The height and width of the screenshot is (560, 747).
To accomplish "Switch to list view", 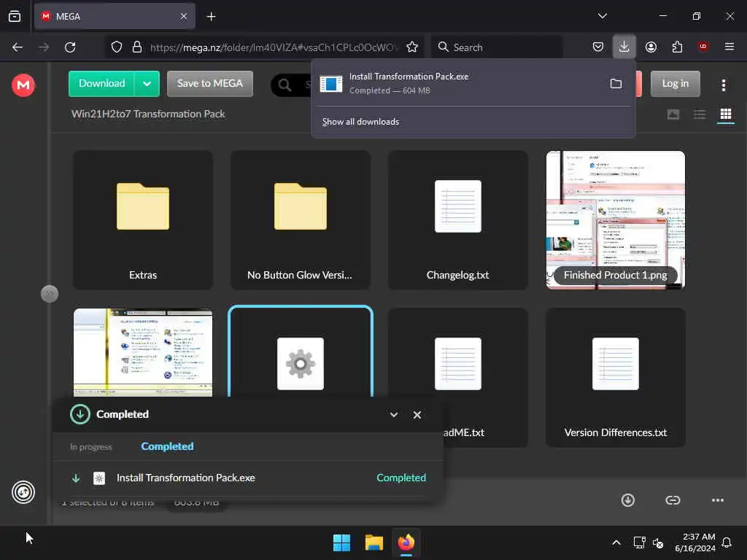I will tap(700, 114).
